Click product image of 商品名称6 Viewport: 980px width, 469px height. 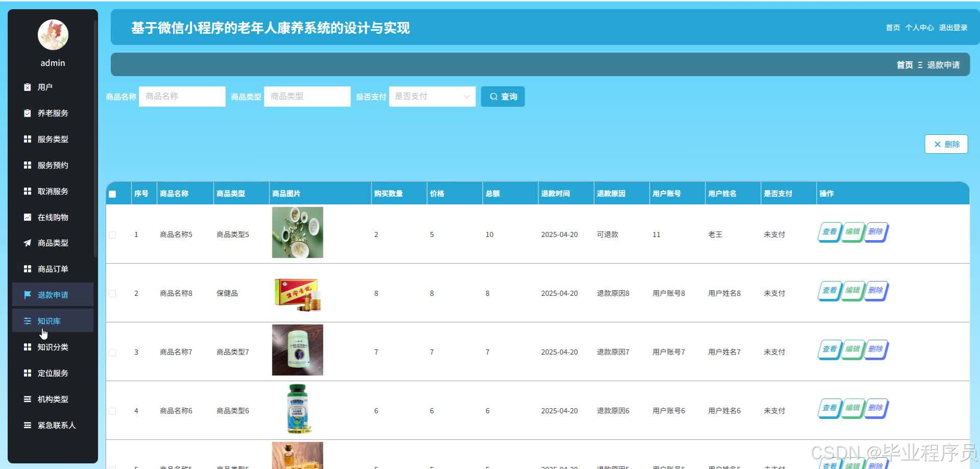[x=298, y=409]
